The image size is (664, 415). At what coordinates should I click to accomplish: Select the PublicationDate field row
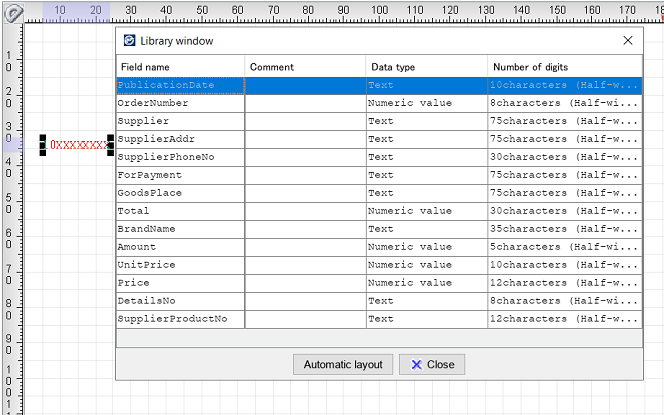point(180,85)
